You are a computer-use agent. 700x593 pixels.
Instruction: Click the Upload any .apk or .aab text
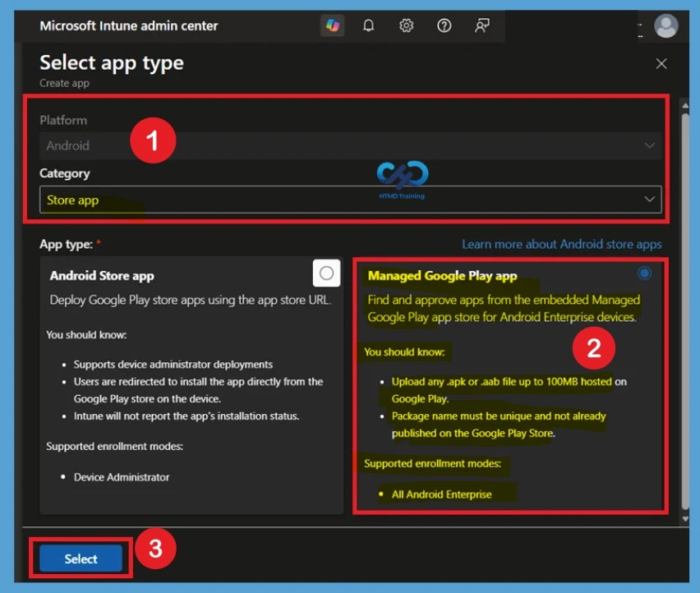click(509, 390)
